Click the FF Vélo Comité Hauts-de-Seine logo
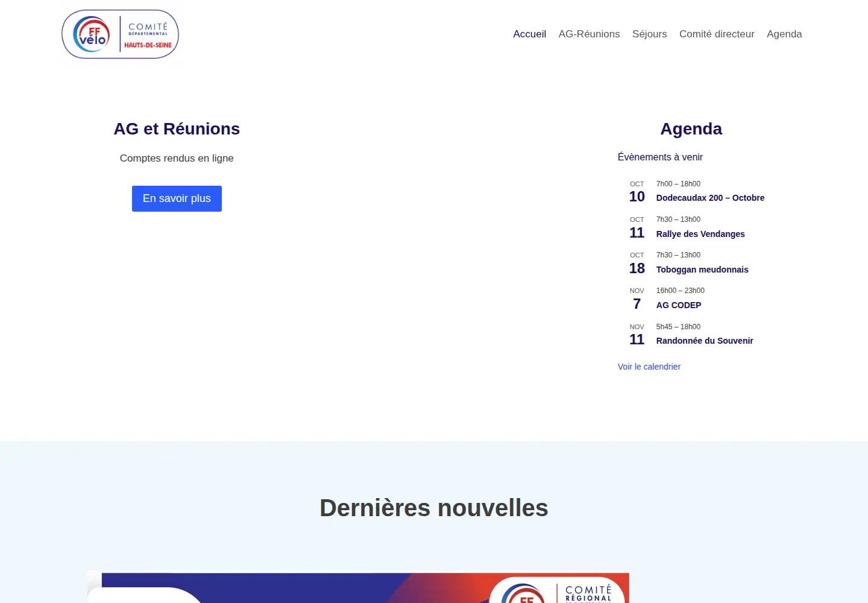868x603 pixels. pos(121,34)
